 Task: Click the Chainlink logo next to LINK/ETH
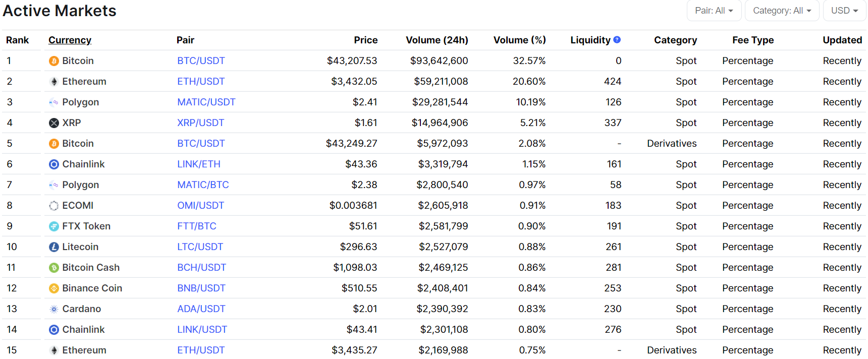point(53,164)
